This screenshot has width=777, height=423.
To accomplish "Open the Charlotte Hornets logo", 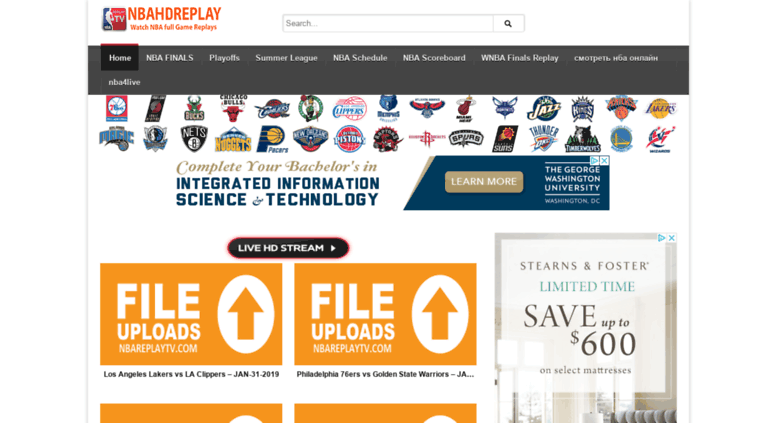I will (504, 108).
